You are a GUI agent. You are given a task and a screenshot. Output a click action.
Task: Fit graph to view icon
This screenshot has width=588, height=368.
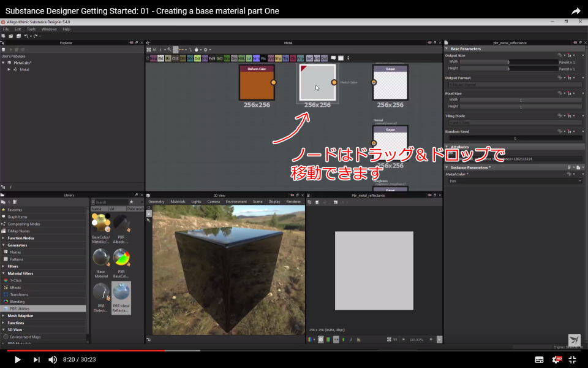click(x=148, y=50)
